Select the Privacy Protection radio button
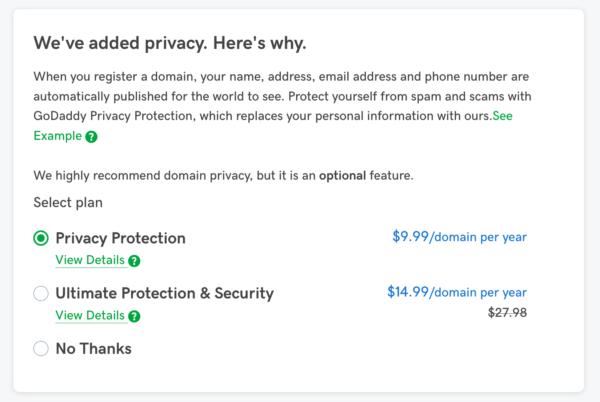This screenshot has height=402, width=600. click(41, 238)
